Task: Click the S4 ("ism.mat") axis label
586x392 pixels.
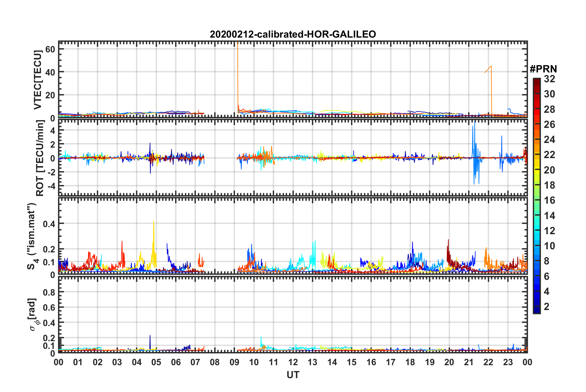Action: (32, 236)
